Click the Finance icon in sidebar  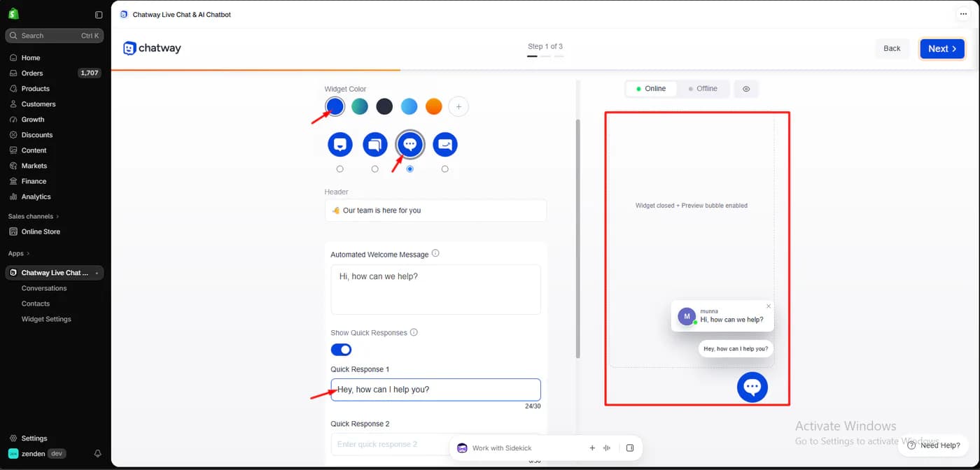pos(13,181)
